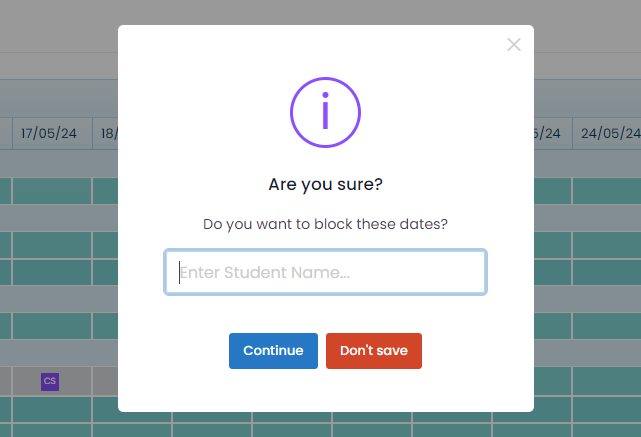Click the grey cell right of CS badge

[105, 381]
